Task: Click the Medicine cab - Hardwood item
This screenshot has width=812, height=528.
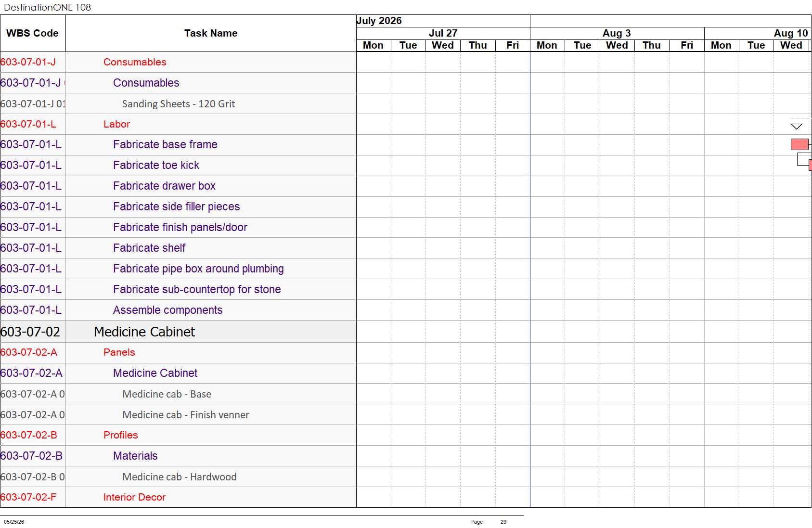Action: pos(180,477)
